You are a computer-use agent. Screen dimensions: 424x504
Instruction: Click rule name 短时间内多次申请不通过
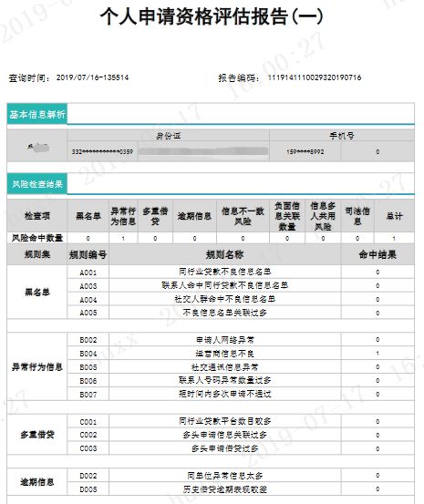224,394
